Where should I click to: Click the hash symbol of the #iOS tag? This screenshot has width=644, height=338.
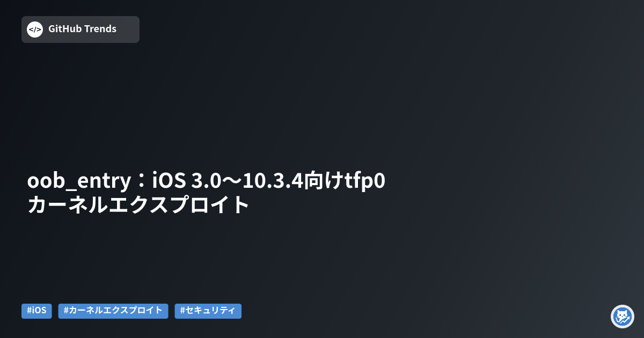point(29,311)
